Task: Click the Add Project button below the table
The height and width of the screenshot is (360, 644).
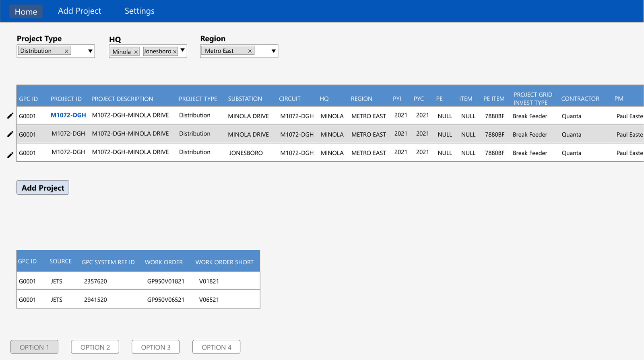Action: [x=43, y=187]
